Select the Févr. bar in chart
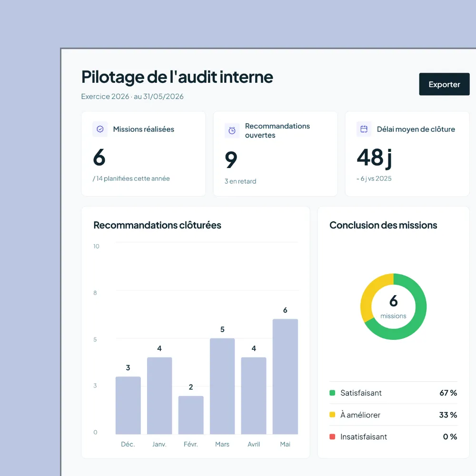 click(191, 415)
